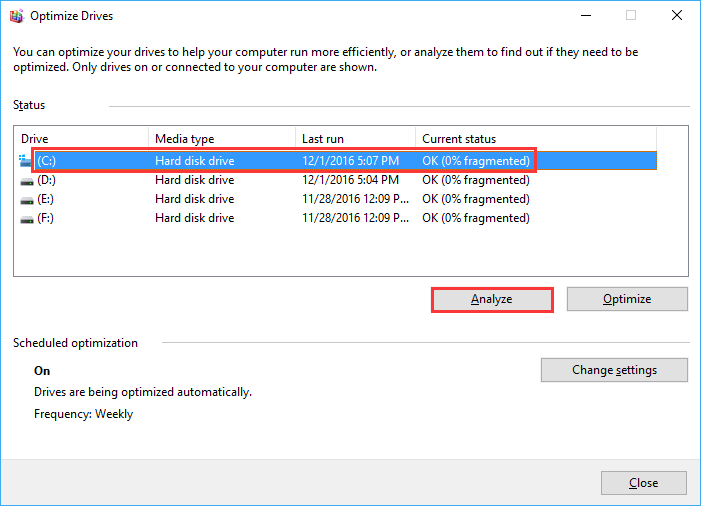Start analysis with the Analyze button
The image size is (701, 506).
point(492,299)
